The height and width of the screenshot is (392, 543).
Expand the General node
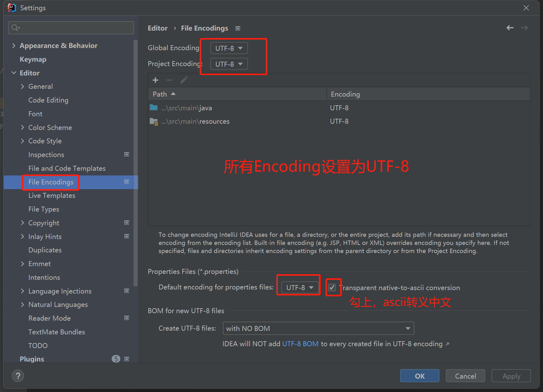[x=22, y=86]
